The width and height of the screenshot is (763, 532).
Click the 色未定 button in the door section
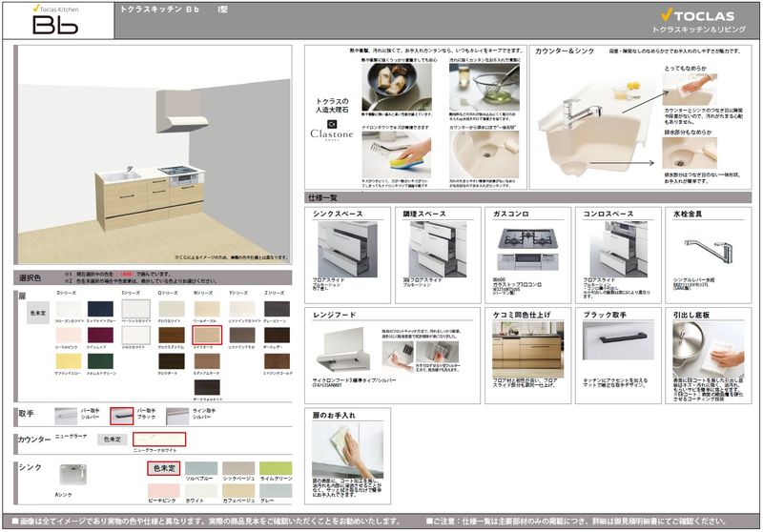pos(38,313)
